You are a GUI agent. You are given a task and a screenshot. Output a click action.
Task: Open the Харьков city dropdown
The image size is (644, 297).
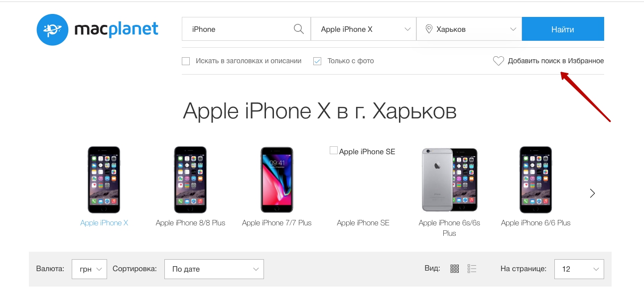coord(469,29)
